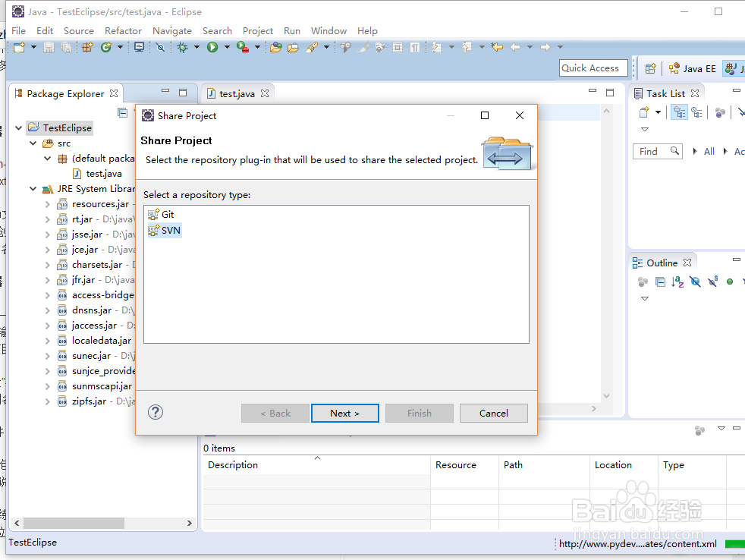
Task: Expand the charsets.jar node
Action: pos(47,265)
